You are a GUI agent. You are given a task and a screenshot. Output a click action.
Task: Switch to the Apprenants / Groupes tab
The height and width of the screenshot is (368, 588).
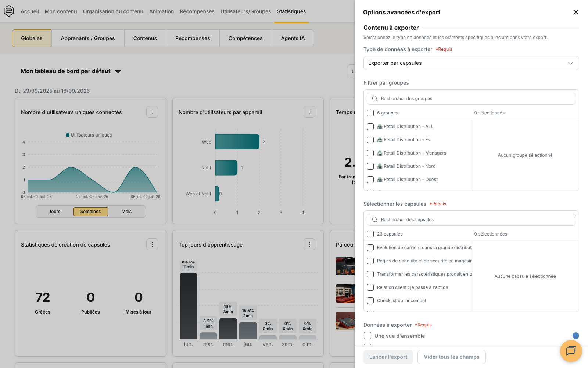coord(88,38)
